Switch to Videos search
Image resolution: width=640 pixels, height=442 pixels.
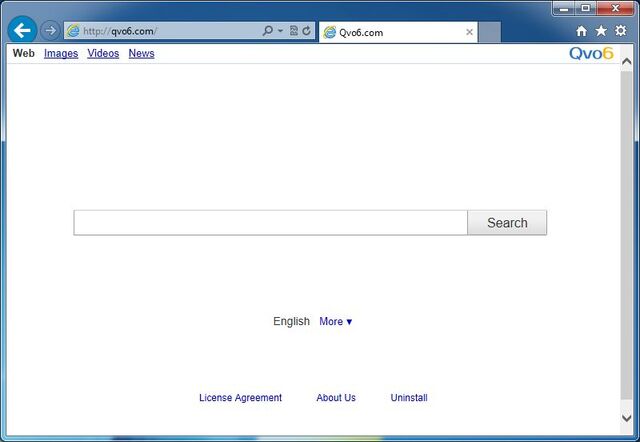tap(103, 53)
